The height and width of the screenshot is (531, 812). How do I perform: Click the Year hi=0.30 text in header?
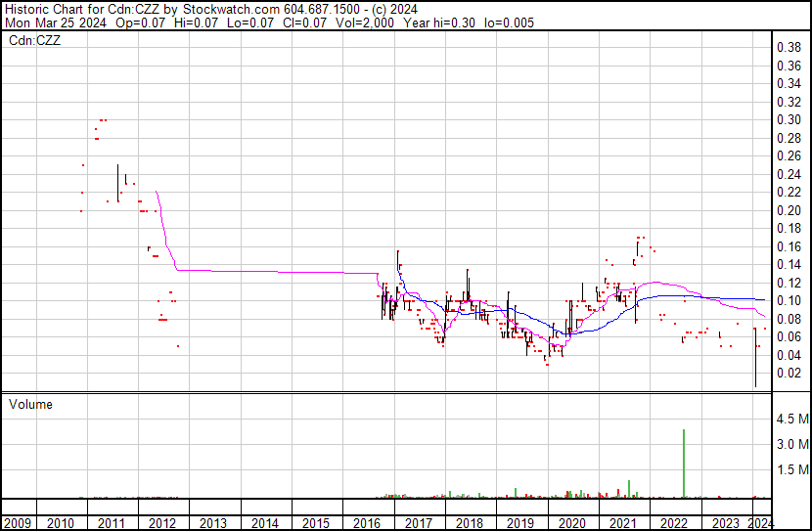coord(442,22)
